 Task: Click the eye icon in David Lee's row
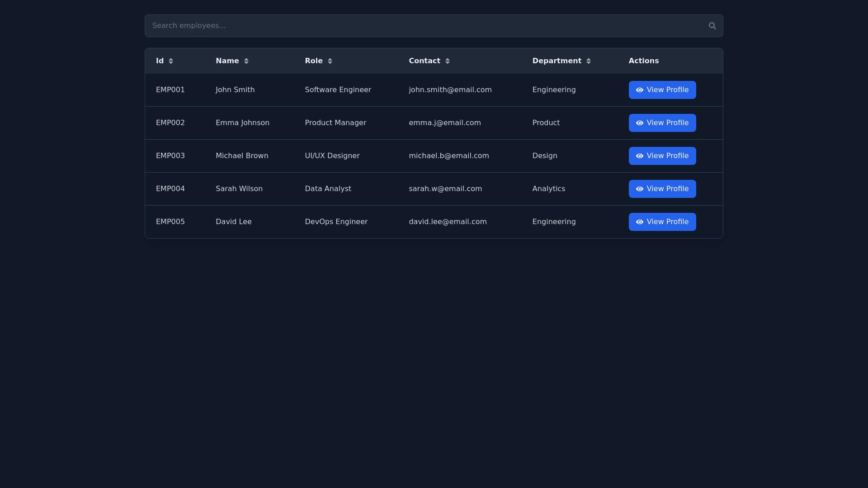coord(640,222)
